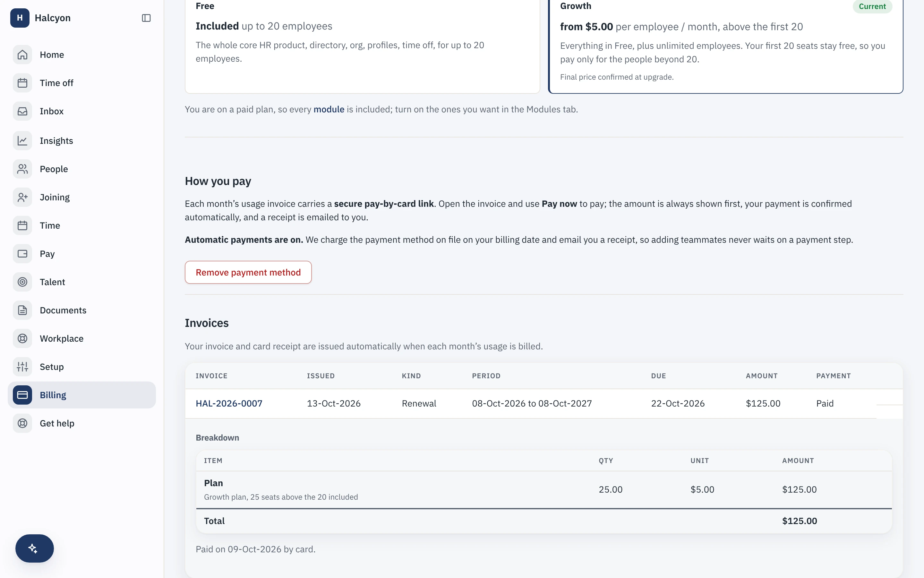Follow the module link
Image resolution: width=924 pixels, height=578 pixels.
(329, 109)
